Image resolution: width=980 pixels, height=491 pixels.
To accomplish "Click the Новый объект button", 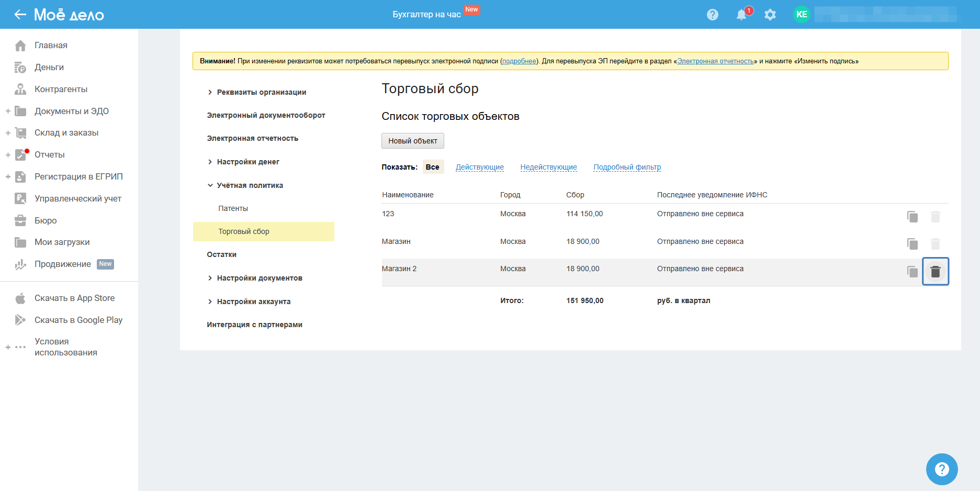I will (412, 141).
